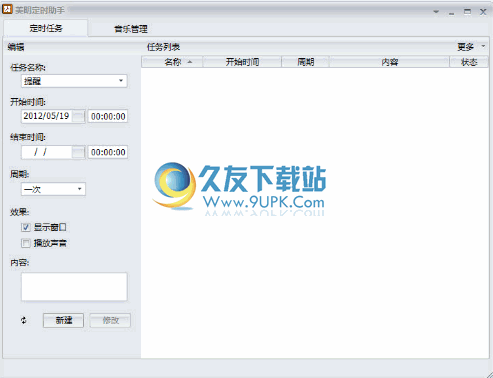The height and width of the screenshot is (378, 493).
Task: Click the 内容 text box
Action: (x=74, y=287)
